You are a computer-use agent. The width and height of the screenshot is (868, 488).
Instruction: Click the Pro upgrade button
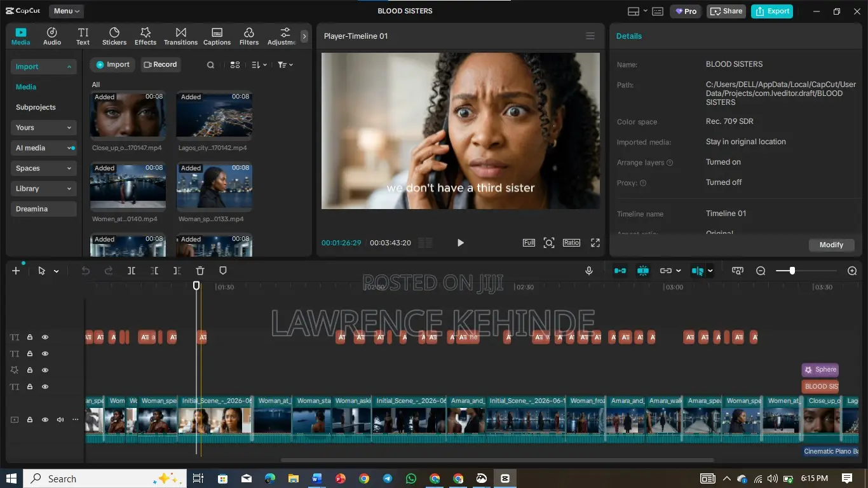pos(686,11)
